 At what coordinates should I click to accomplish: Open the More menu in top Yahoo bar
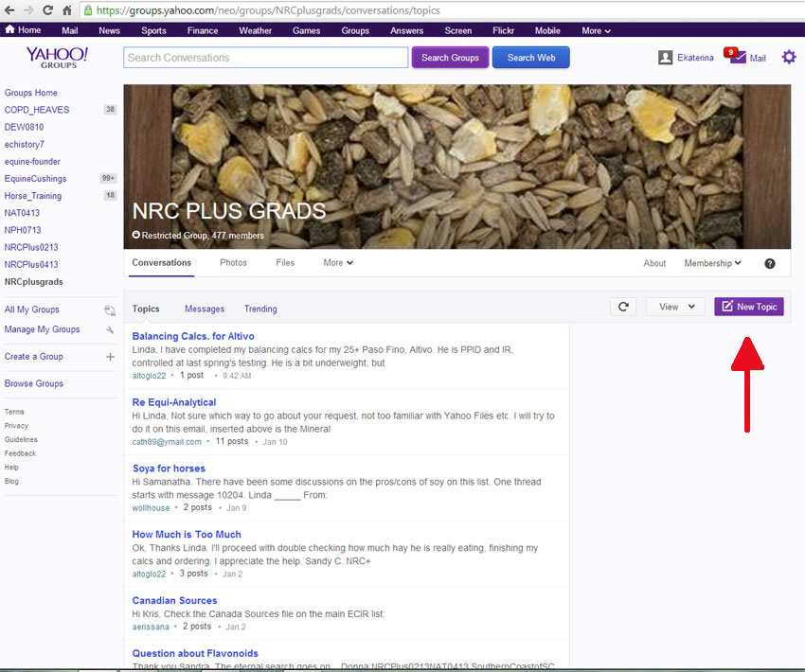tap(596, 30)
